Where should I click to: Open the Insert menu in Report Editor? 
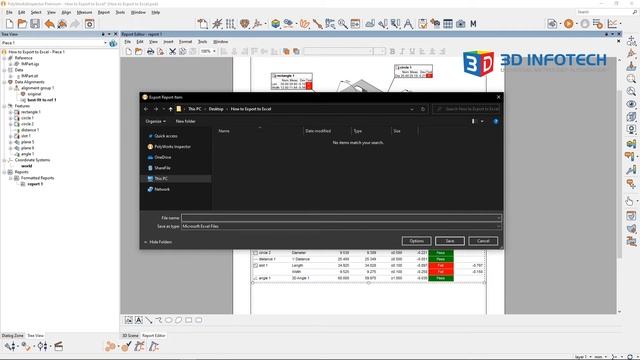[169, 42]
